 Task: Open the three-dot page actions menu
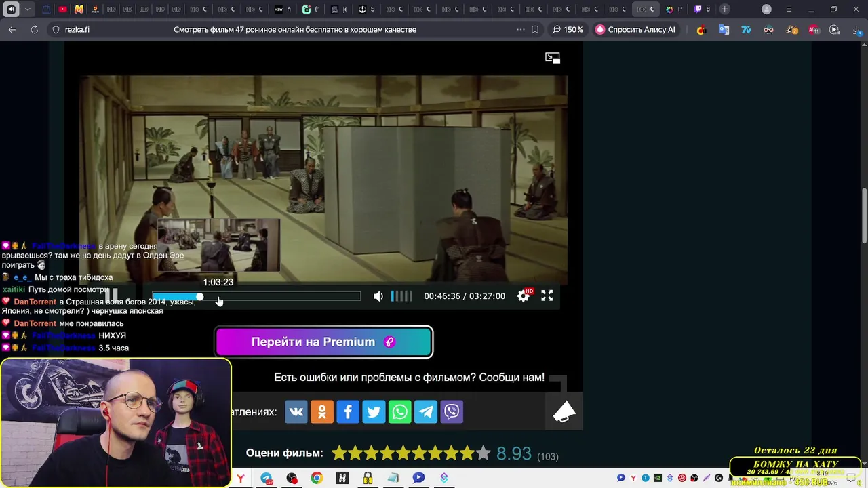[x=521, y=30]
